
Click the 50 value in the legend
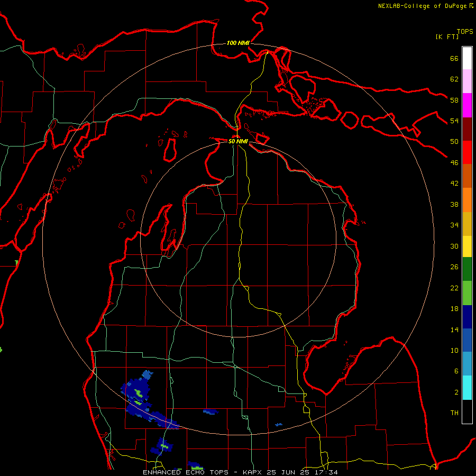click(454, 142)
